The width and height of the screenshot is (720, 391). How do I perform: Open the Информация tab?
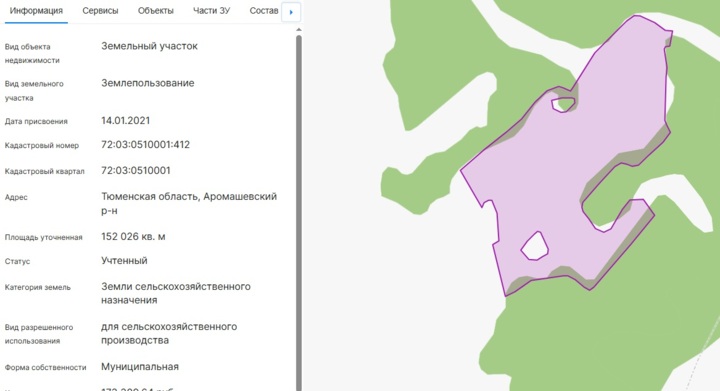click(x=36, y=11)
